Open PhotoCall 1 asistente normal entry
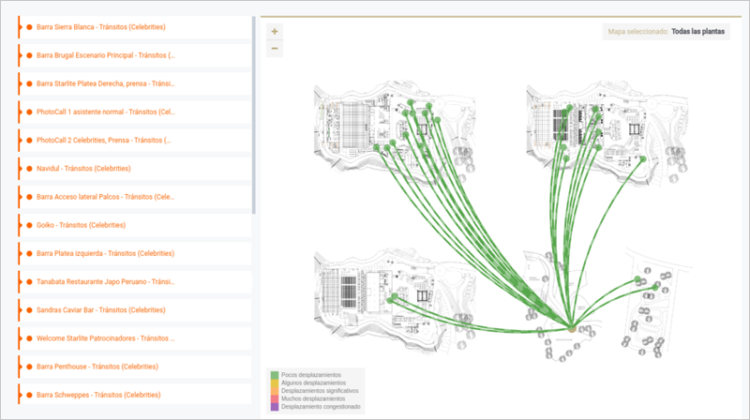Screen dimensions: 750x420 [105, 112]
